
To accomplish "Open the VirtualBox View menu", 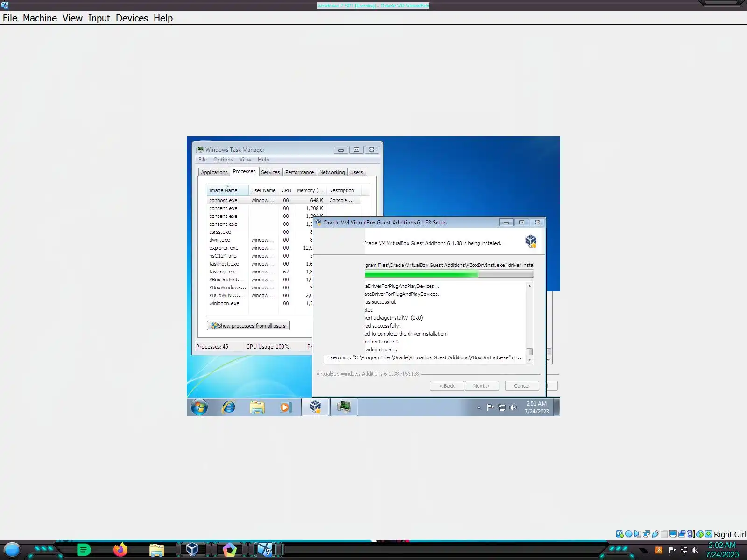I will tap(72, 18).
